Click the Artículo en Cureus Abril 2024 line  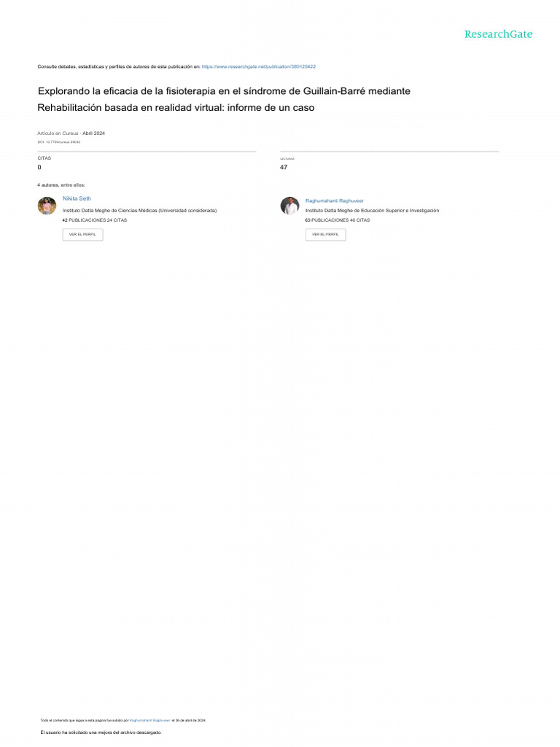[71, 133]
